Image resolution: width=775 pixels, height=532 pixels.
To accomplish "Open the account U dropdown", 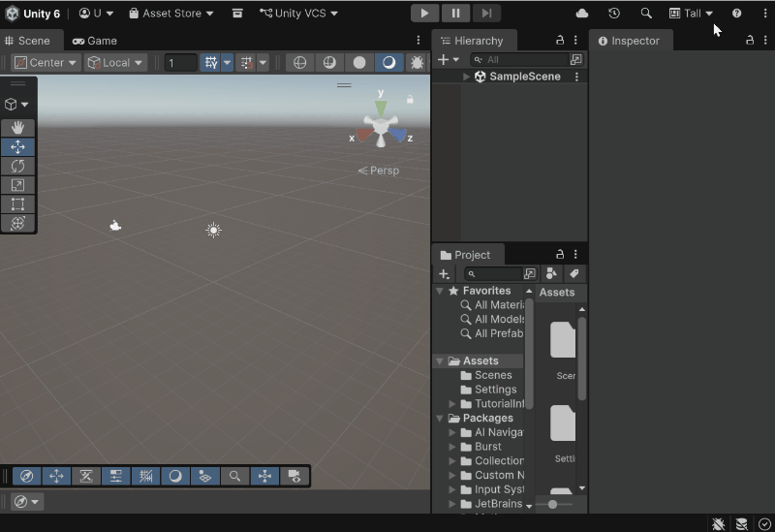I will 96,14.
